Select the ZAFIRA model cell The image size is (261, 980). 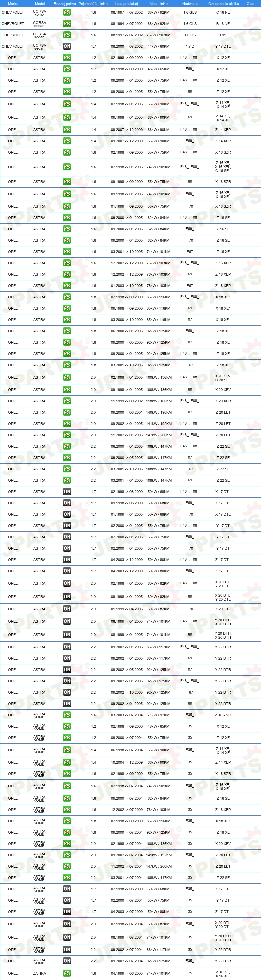(39, 973)
